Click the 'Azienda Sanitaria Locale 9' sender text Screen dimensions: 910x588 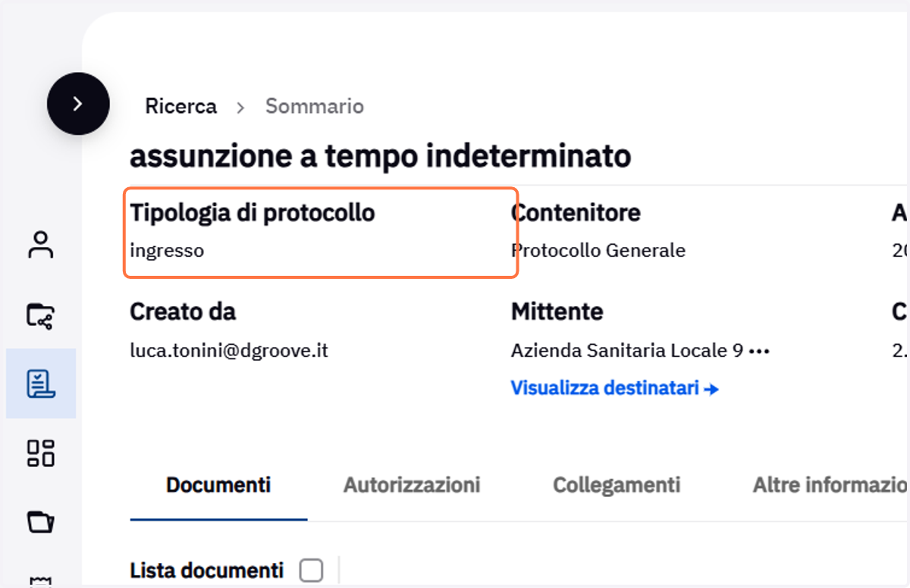coord(628,351)
